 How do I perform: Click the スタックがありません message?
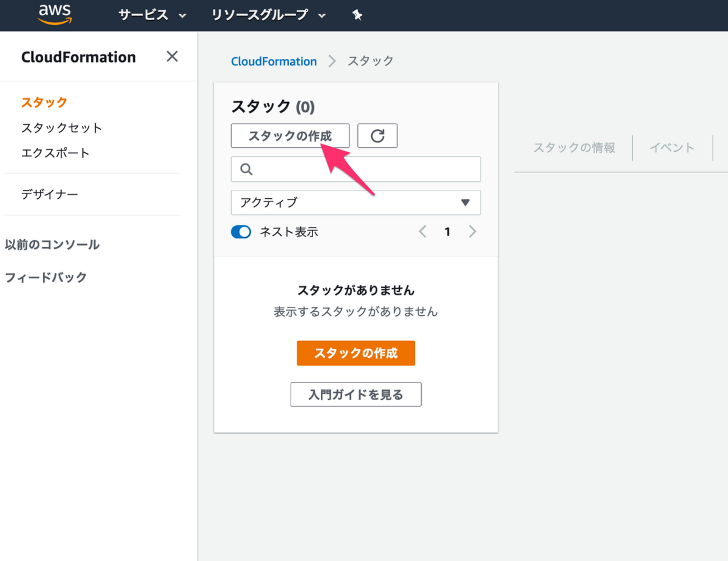tap(356, 290)
